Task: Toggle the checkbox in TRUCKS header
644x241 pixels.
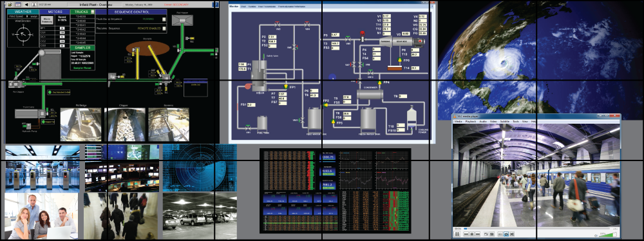Action: pos(92,12)
